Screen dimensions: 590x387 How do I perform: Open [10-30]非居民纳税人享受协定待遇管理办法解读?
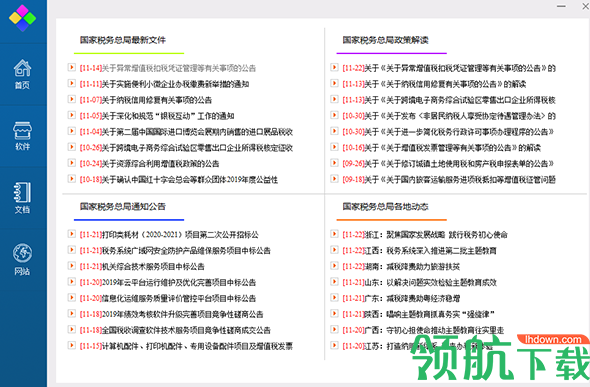(x=449, y=116)
